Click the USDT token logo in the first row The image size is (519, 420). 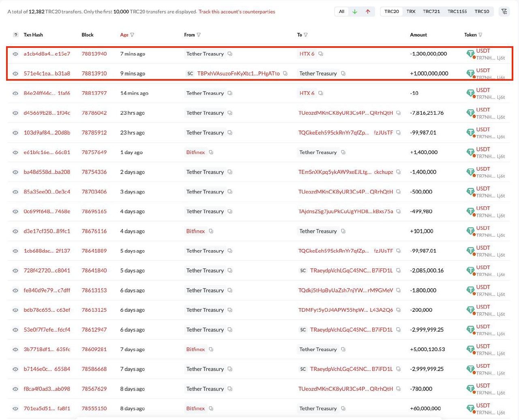click(470, 54)
